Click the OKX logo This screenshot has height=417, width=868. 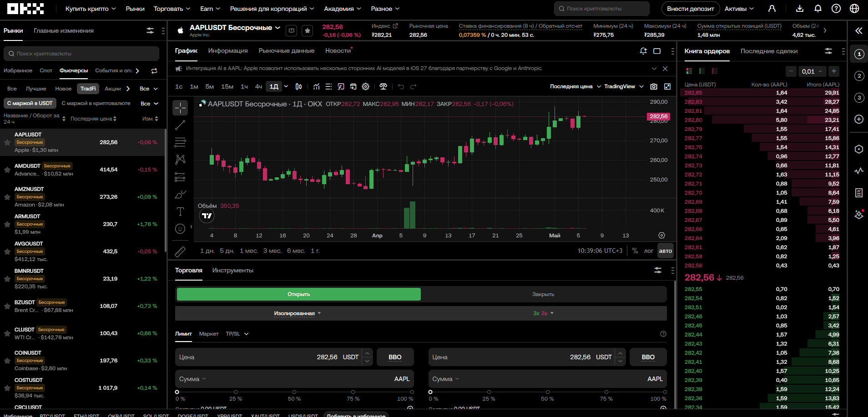[25, 9]
